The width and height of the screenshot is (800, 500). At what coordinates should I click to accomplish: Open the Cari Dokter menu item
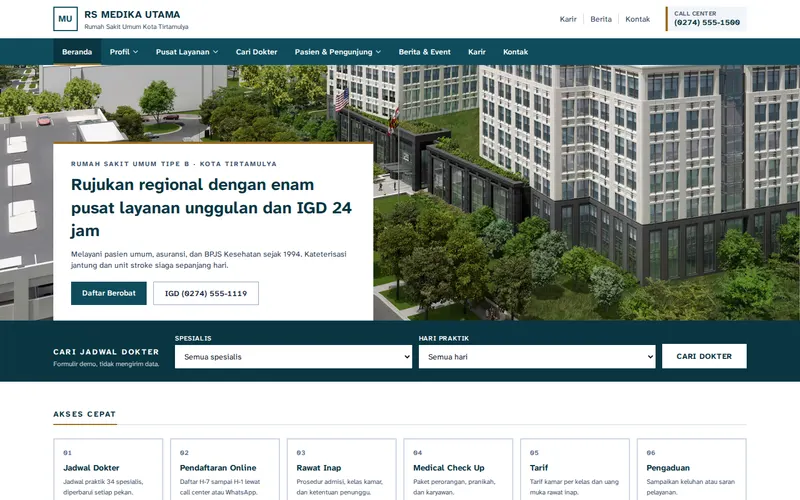tap(257, 52)
